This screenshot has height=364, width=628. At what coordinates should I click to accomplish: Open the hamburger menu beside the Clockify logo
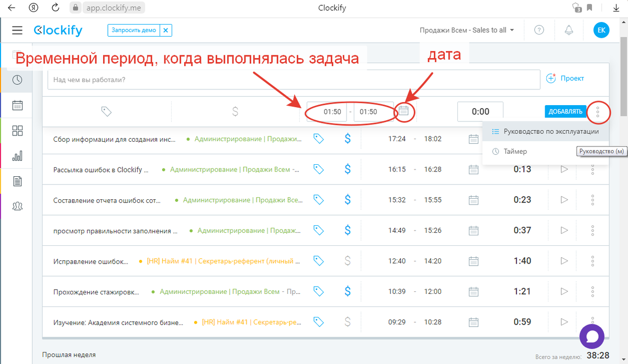(17, 30)
